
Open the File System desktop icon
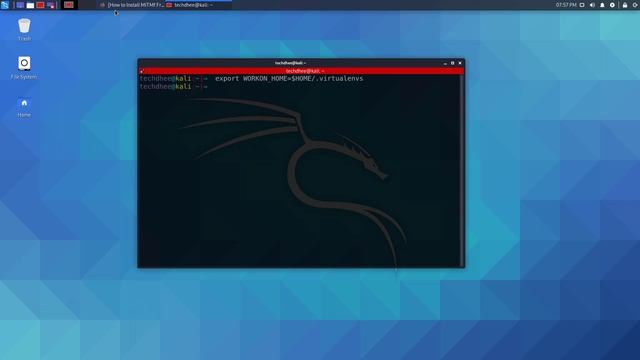pyautogui.click(x=24, y=68)
